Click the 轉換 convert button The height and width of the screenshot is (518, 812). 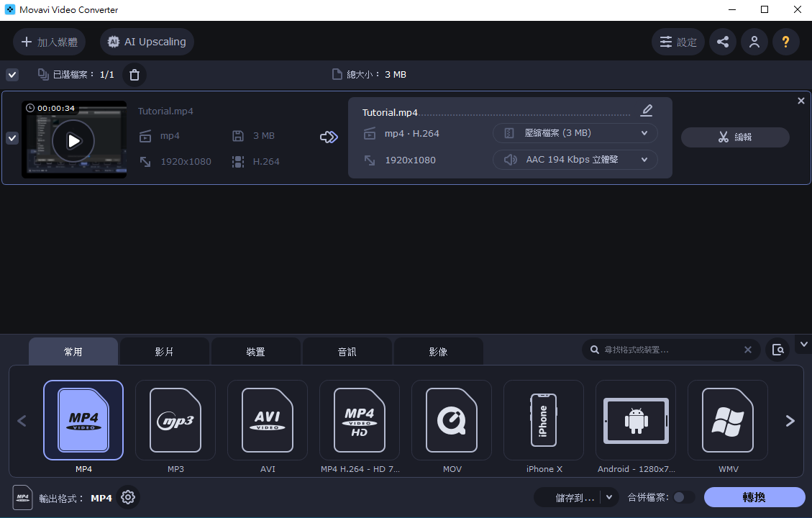click(754, 497)
